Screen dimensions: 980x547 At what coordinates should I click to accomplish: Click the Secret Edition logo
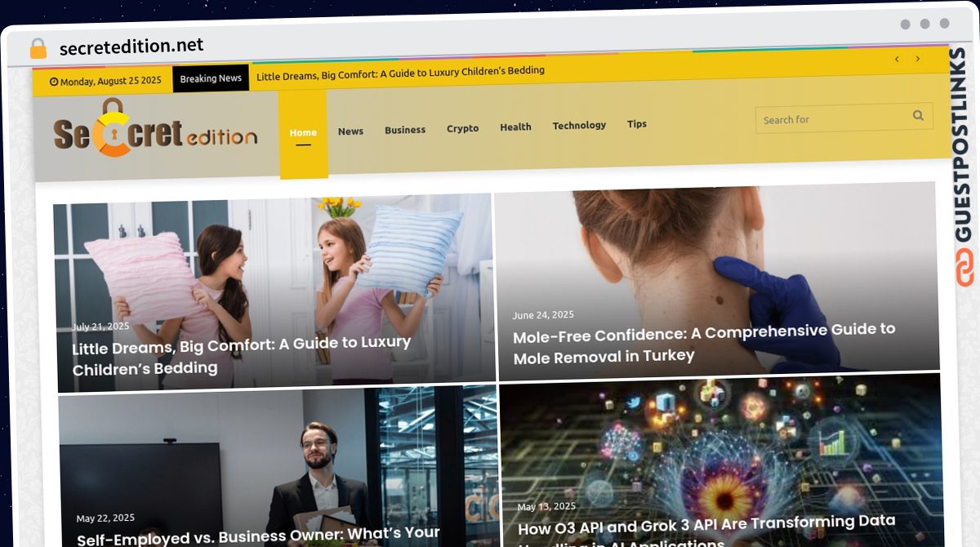155,128
